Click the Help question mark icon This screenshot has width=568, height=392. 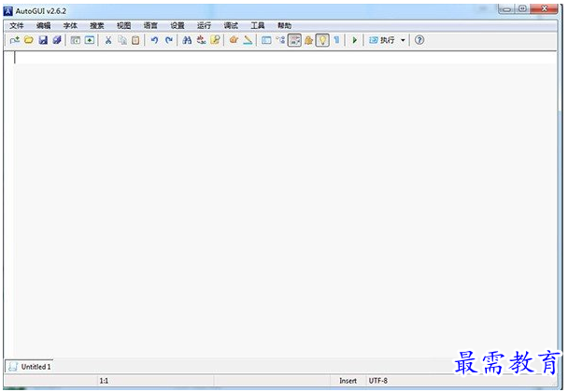point(419,40)
